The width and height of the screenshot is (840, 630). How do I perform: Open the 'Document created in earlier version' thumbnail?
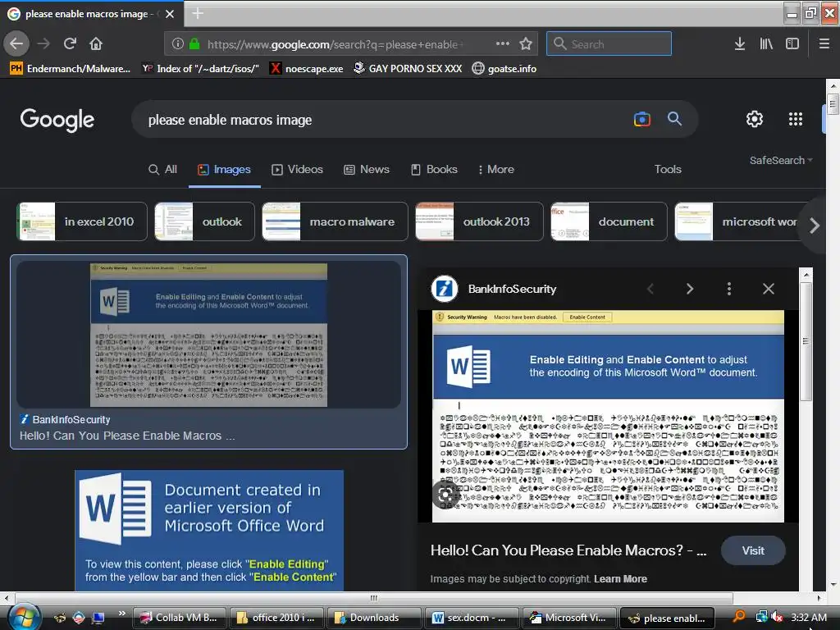tap(209, 531)
